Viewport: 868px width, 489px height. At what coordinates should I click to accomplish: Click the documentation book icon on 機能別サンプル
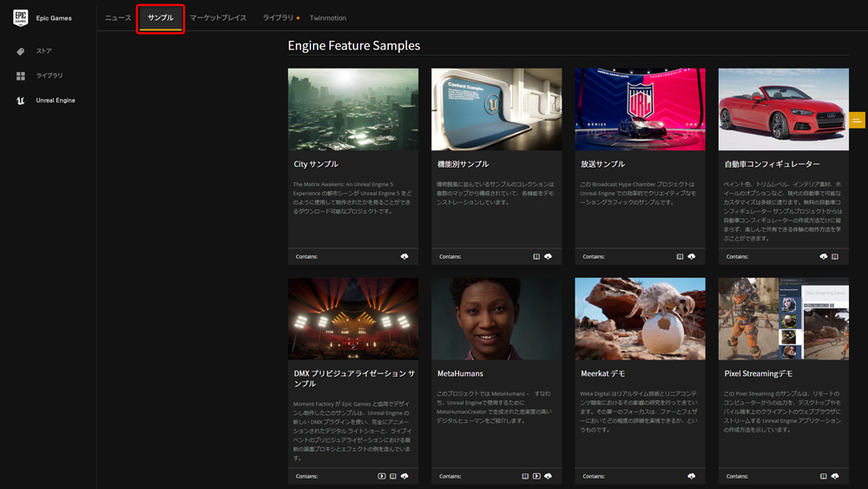click(x=536, y=256)
